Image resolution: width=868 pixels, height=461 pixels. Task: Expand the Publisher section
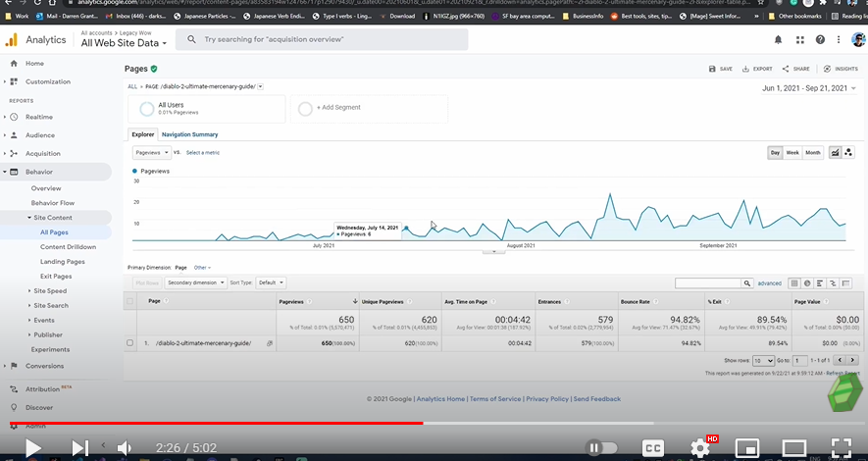tap(48, 334)
